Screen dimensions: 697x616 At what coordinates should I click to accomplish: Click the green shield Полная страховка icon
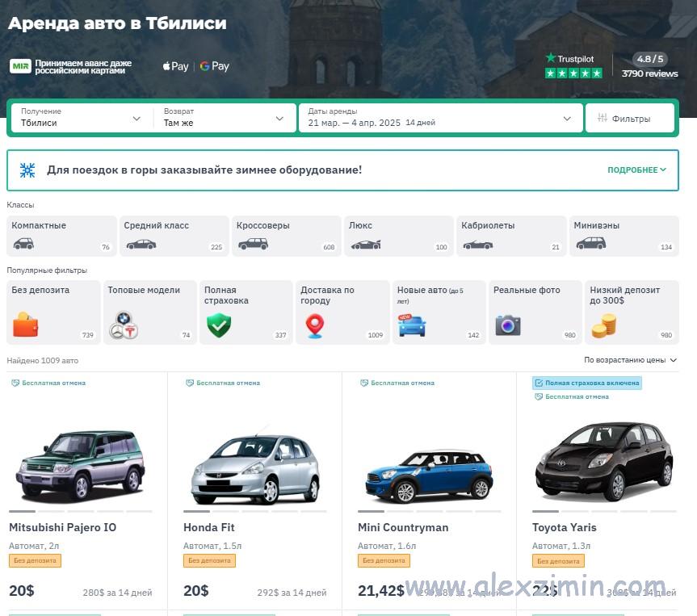pyautogui.click(x=219, y=325)
